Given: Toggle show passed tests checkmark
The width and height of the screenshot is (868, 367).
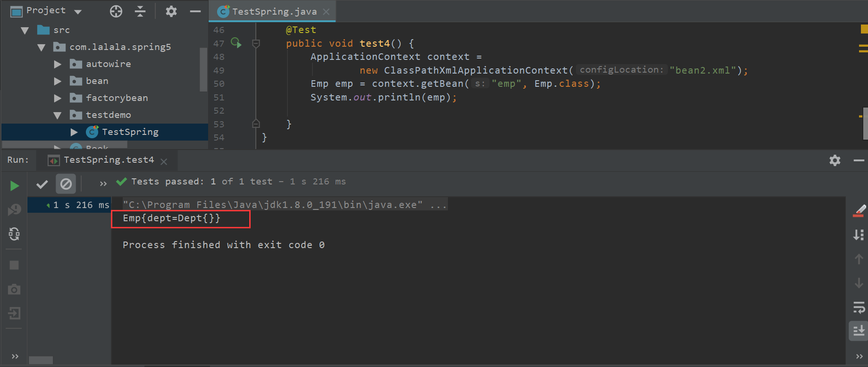Looking at the screenshot, I should pyautogui.click(x=42, y=184).
